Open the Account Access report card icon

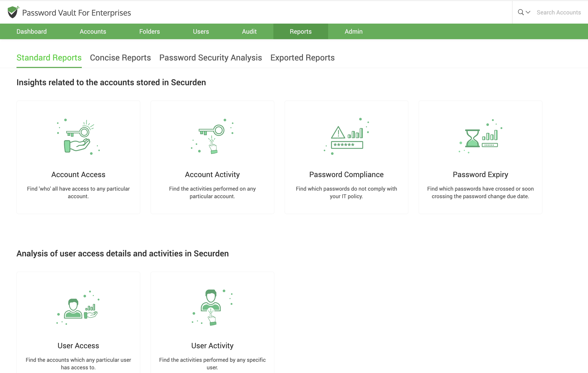(x=78, y=137)
